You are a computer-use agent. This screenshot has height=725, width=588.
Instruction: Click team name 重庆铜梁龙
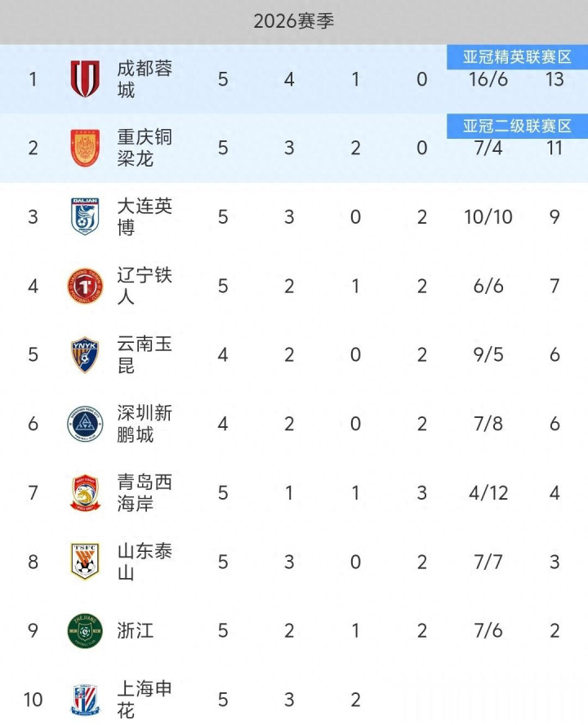coord(145,148)
